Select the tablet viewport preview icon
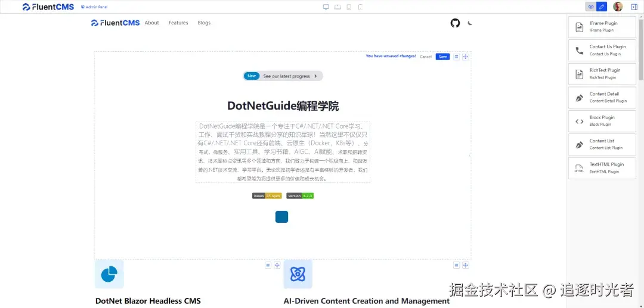This screenshot has width=644, height=308. 349,7
